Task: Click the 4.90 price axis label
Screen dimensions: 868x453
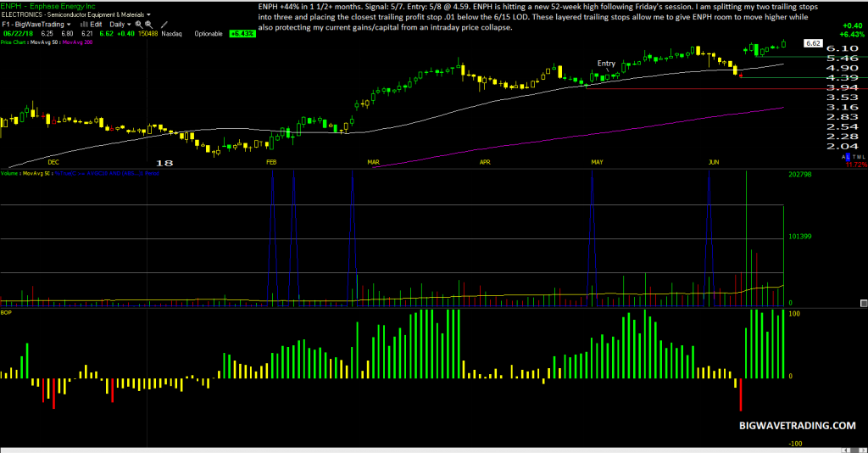Action: [842, 68]
